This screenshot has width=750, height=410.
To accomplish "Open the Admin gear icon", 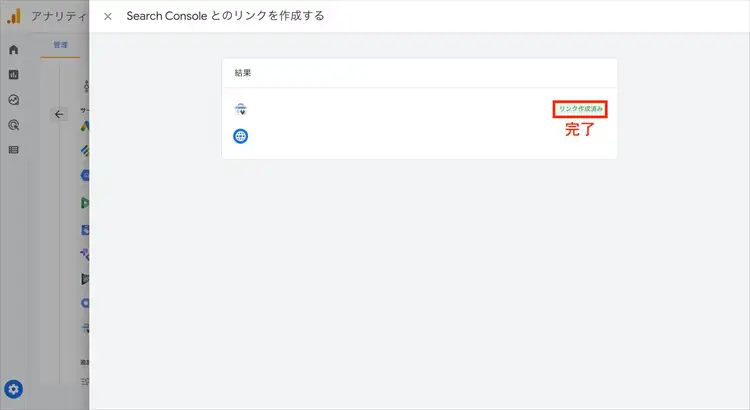I will 14,389.
